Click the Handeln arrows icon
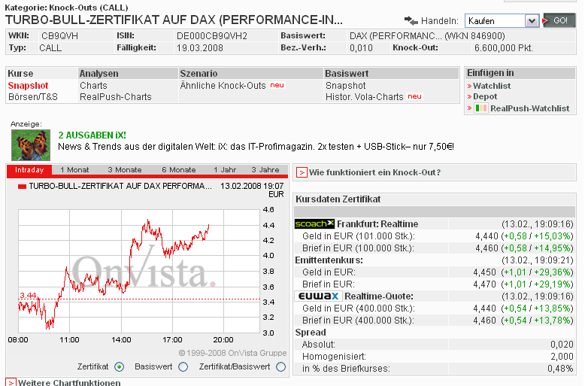The width and height of the screenshot is (588, 386). (411, 20)
